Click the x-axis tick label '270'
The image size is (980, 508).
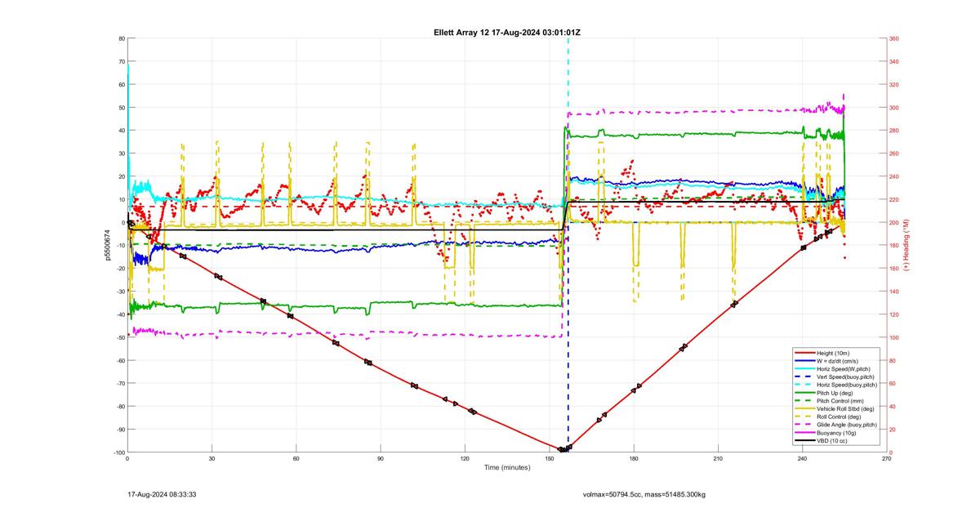pyautogui.click(x=887, y=459)
